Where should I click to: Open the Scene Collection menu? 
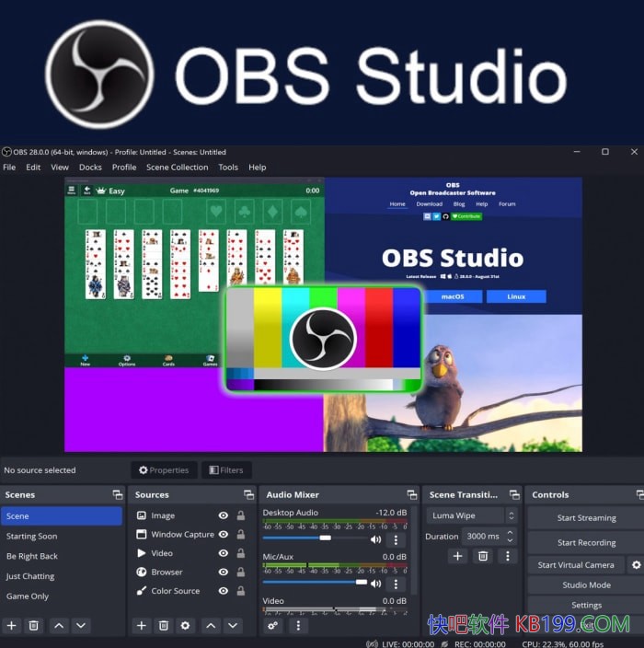point(178,168)
